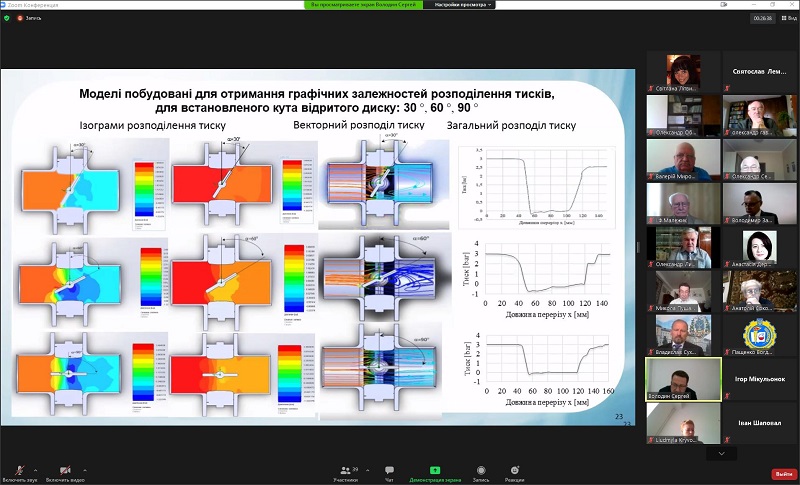Open the Участники participants panel
The image size is (800, 485).
click(x=345, y=473)
